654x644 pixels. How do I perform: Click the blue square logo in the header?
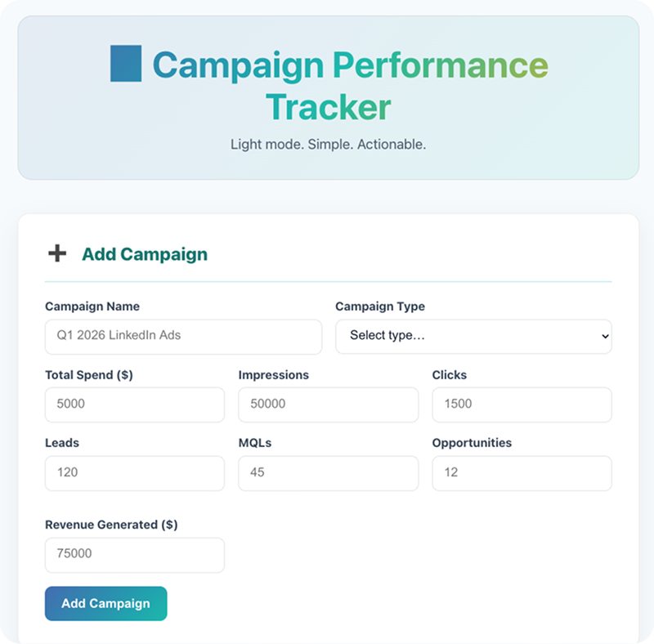click(x=126, y=64)
